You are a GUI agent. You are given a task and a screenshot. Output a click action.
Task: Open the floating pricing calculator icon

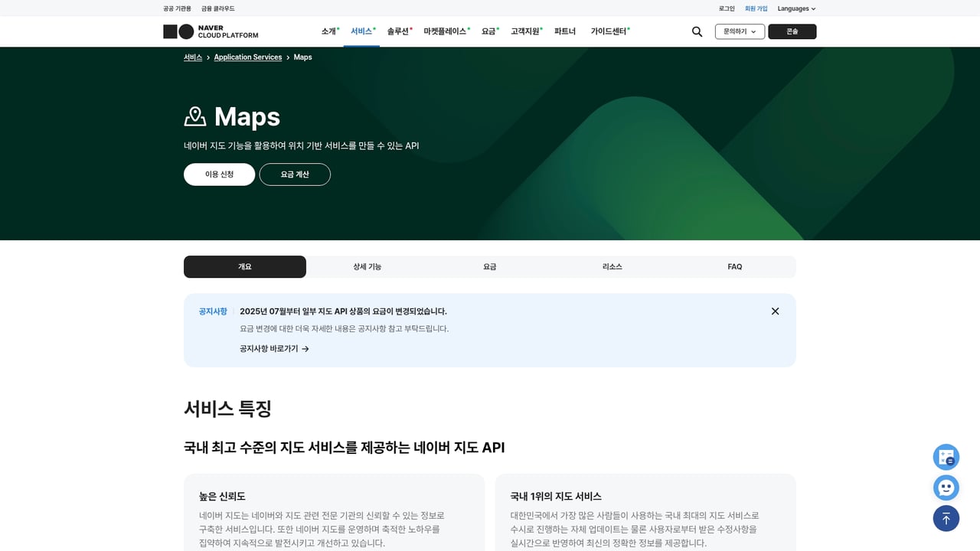point(946,457)
